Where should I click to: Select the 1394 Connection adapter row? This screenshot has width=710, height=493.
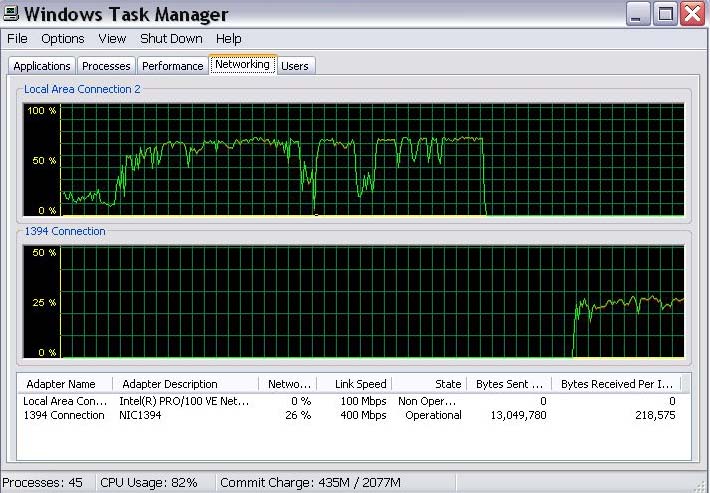[x=349, y=415]
